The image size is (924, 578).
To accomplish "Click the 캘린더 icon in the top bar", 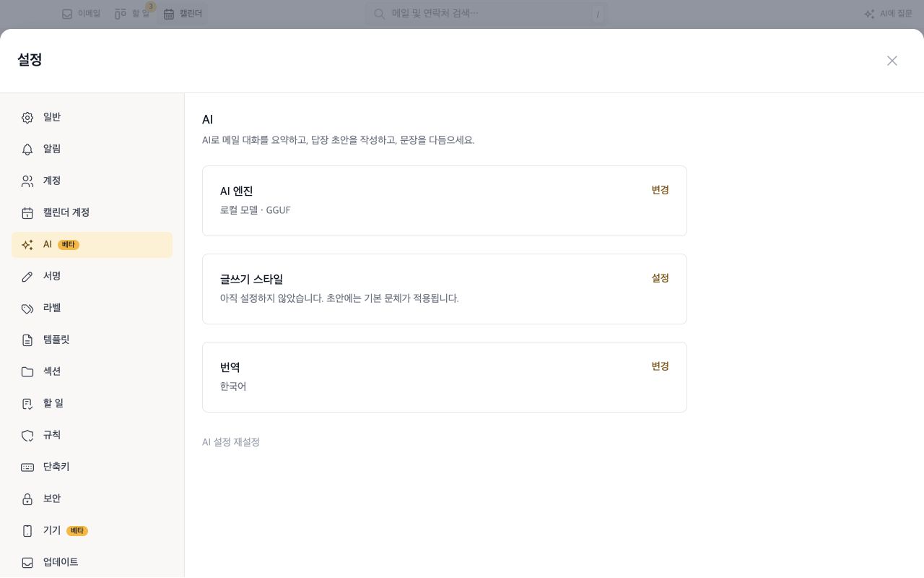I will [169, 14].
